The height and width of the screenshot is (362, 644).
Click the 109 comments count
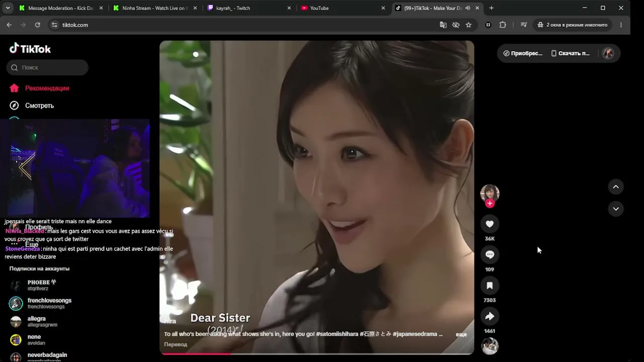[490, 269]
